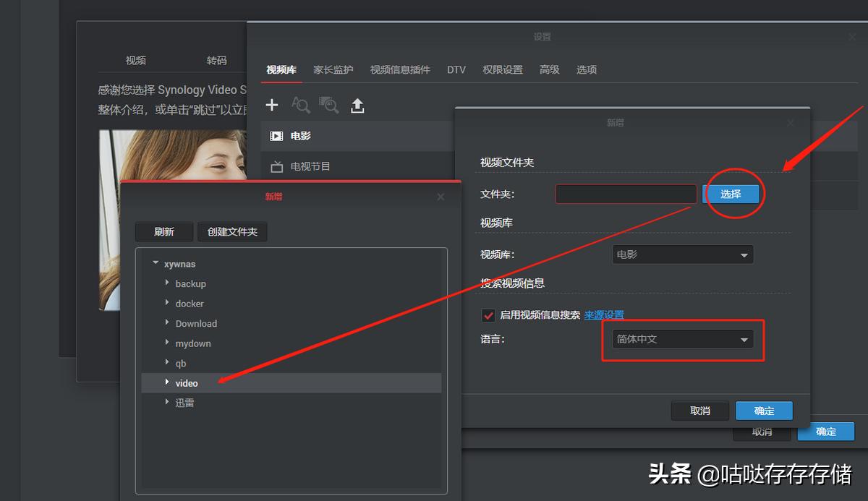This screenshot has width=868, height=501.
Task: Switch to the 家长监护 tab
Action: click(x=332, y=69)
